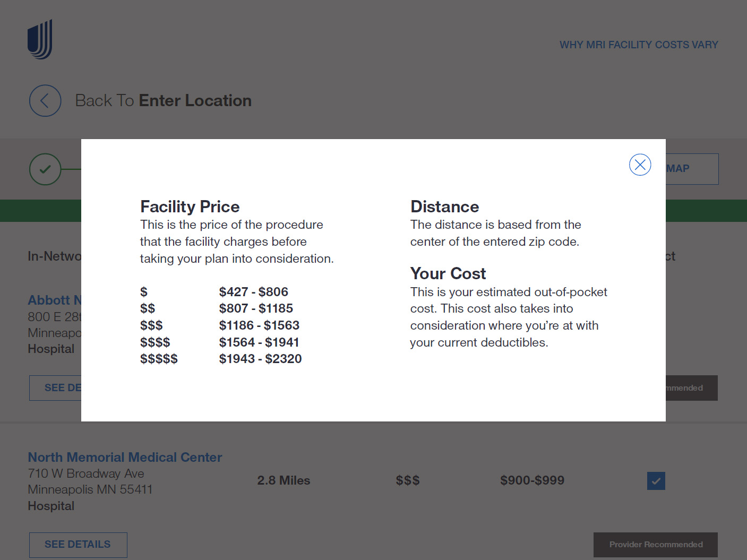The width and height of the screenshot is (747, 560).
Task: Close the Facility Price info dialog
Action: point(640,165)
